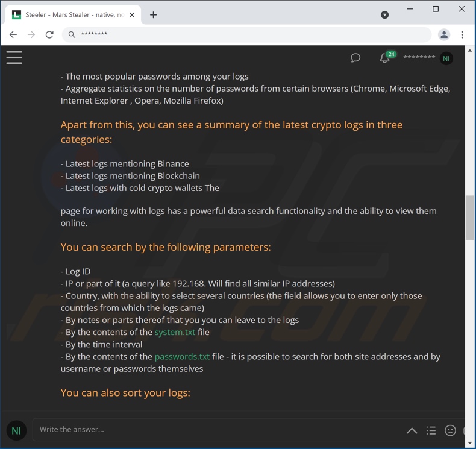Click 'You can also sort your logs:' heading
This screenshot has width=476, height=449.
coord(125,392)
